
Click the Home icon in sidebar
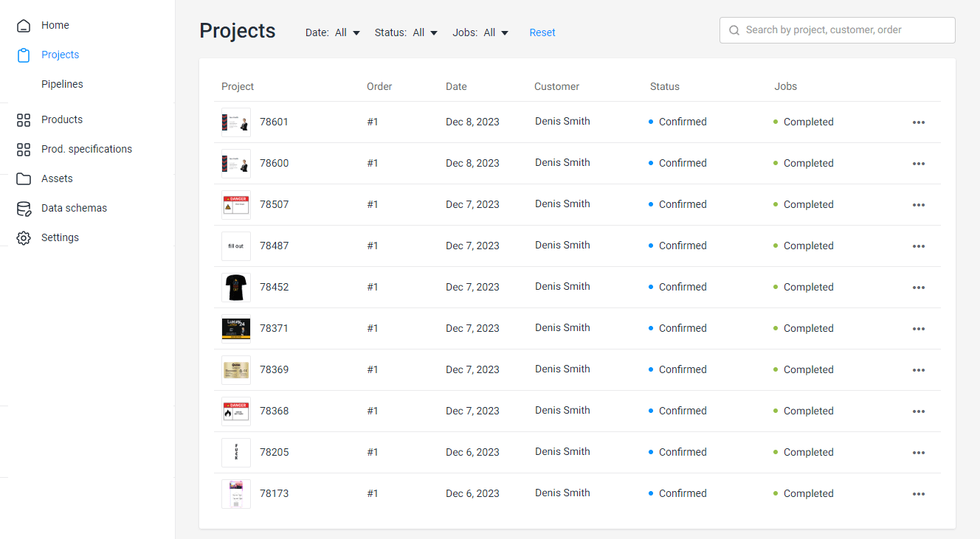(x=24, y=25)
